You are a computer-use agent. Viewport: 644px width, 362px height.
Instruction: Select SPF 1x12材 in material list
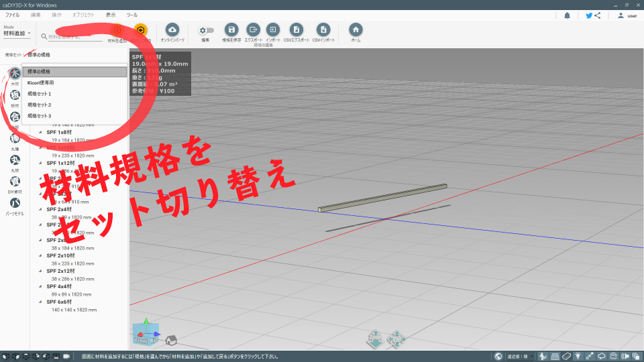point(61,163)
